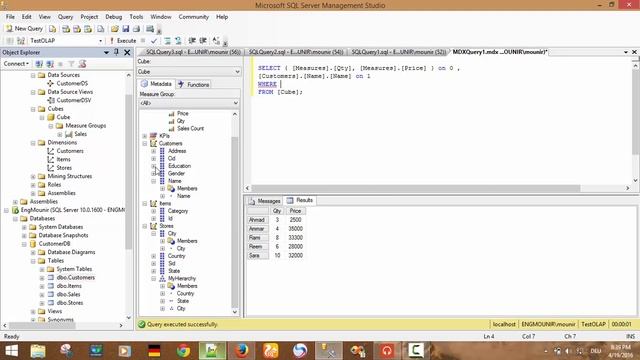The height and width of the screenshot is (360, 640).
Task: Select CustomerDS data source
Action: click(72, 83)
